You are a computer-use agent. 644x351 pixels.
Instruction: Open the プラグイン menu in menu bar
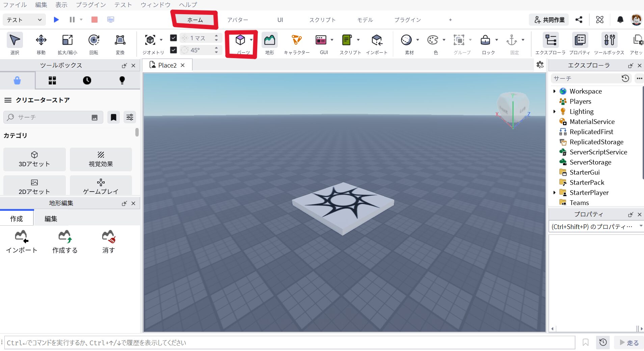pyautogui.click(x=90, y=5)
